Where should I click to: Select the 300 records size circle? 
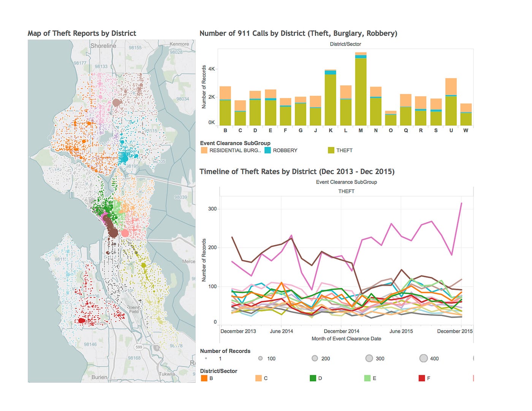coord(369,358)
